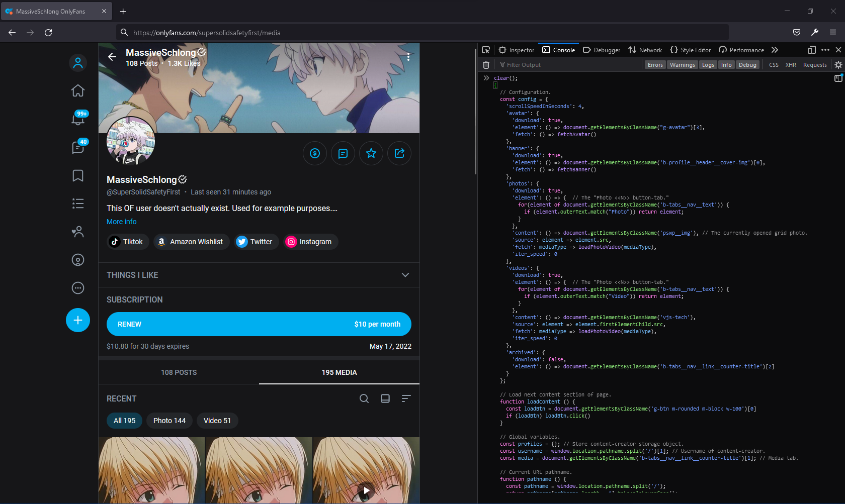The height and width of the screenshot is (504, 845).
Task: Open messages icon with 40 badge
Action: 78,147
